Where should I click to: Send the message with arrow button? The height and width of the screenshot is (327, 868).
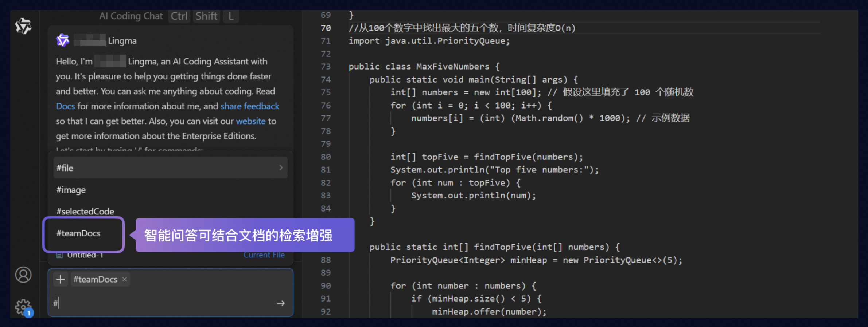click(x=281, y=303)
